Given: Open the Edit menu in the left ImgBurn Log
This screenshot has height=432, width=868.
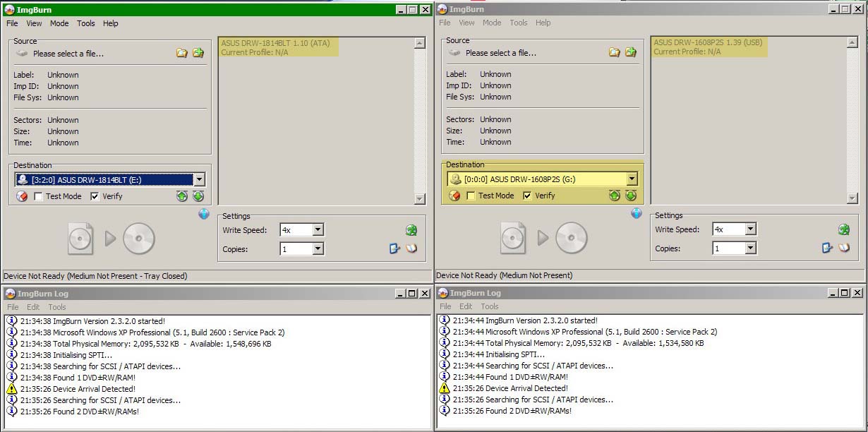Looking at the screenshot, I should (x=33, y=307).
